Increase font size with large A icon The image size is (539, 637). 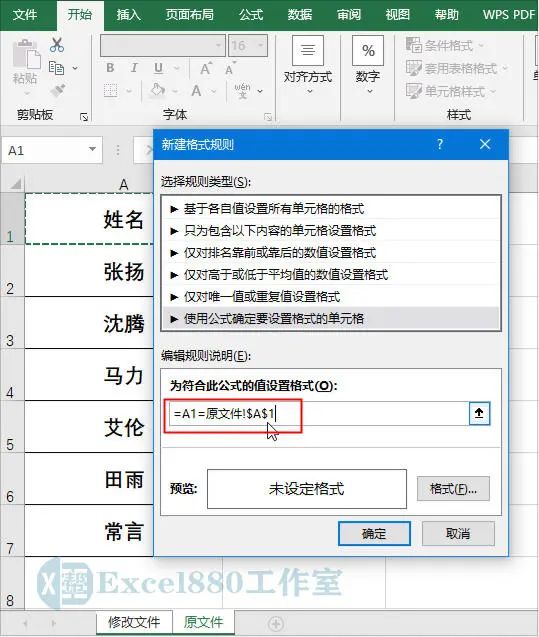[x=206, y=68]
